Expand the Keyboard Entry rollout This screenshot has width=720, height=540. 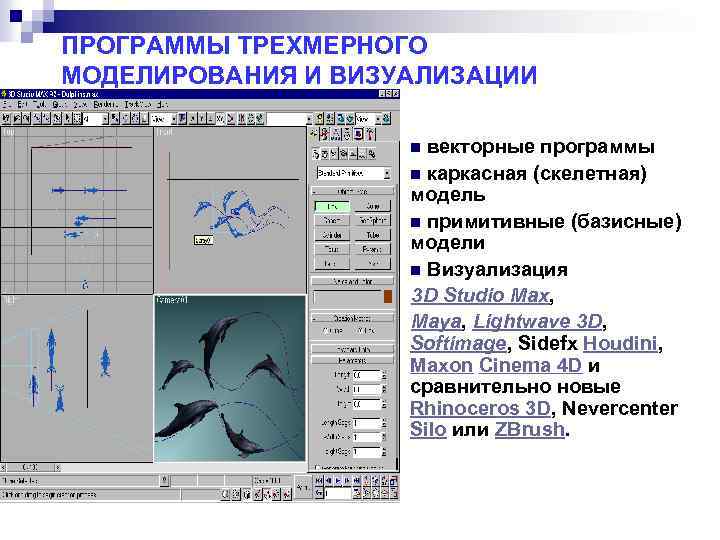352,349
